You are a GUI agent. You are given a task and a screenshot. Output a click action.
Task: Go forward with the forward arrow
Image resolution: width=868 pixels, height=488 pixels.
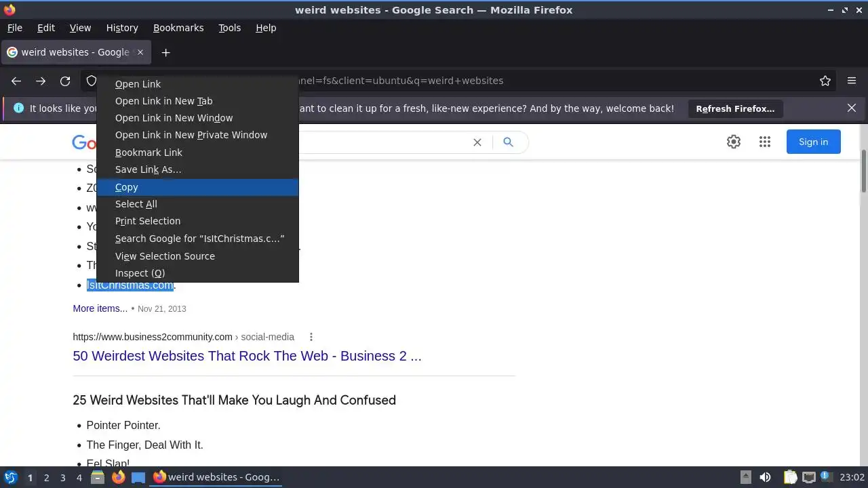click(41, 81)
